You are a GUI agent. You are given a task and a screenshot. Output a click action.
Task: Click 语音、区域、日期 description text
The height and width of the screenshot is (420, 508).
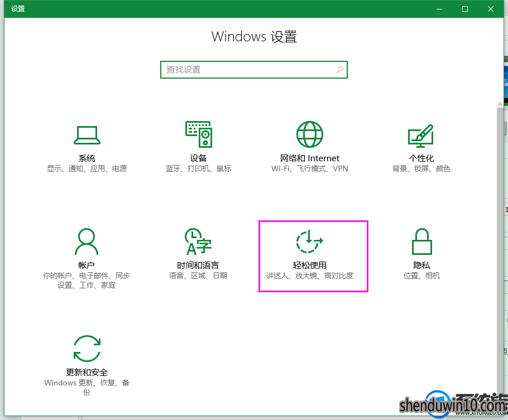198,276
